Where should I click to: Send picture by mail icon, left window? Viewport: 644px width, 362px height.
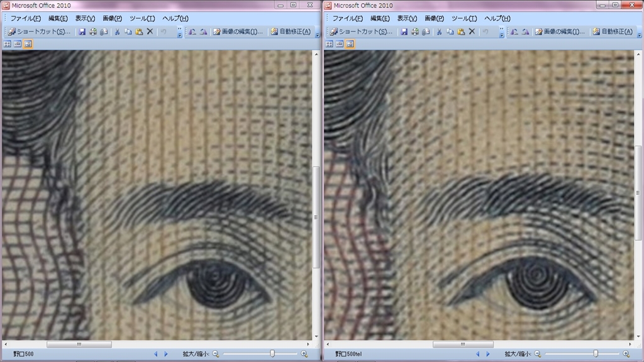(104, 31)
